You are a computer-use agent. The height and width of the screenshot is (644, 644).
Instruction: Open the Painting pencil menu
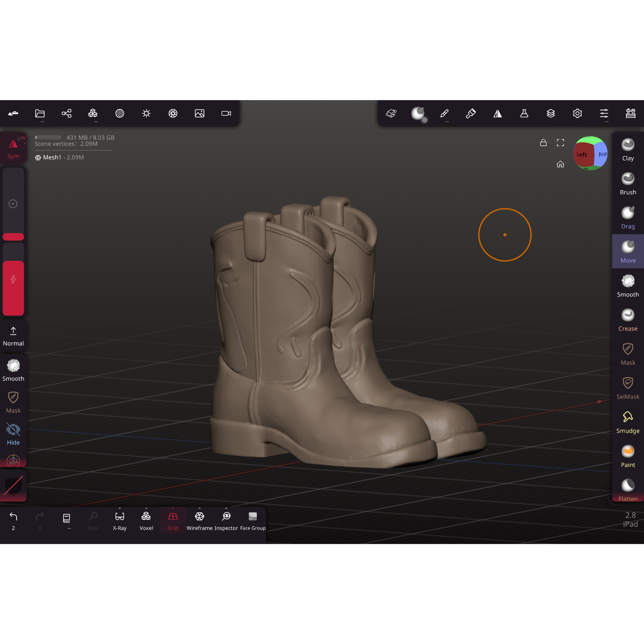click(x=444, y=113)
